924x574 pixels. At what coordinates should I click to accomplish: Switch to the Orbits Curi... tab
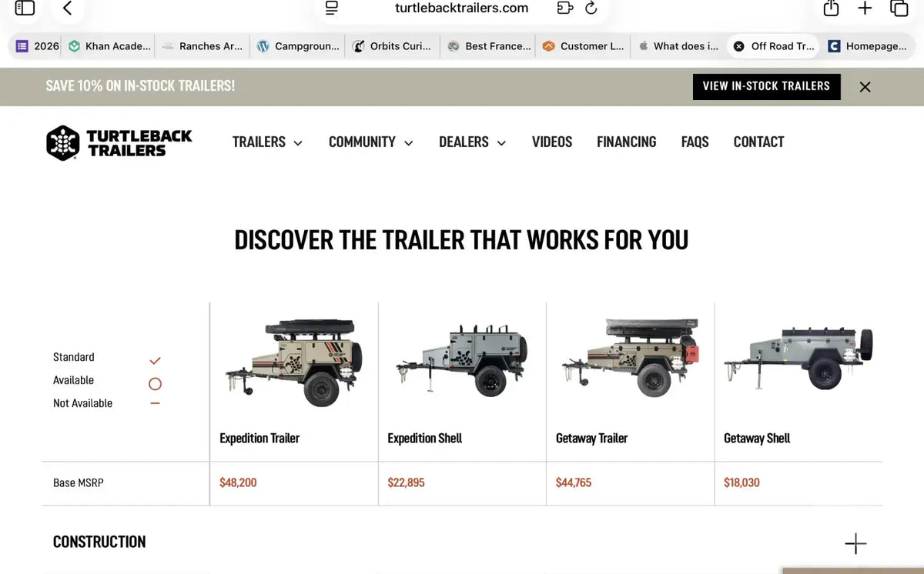(393, 46)
